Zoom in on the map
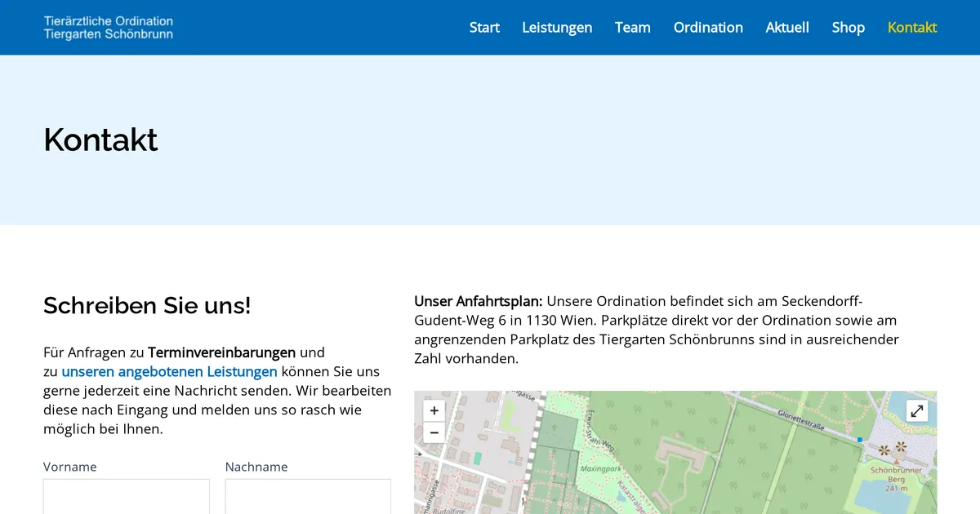 (x=434, y=411)
